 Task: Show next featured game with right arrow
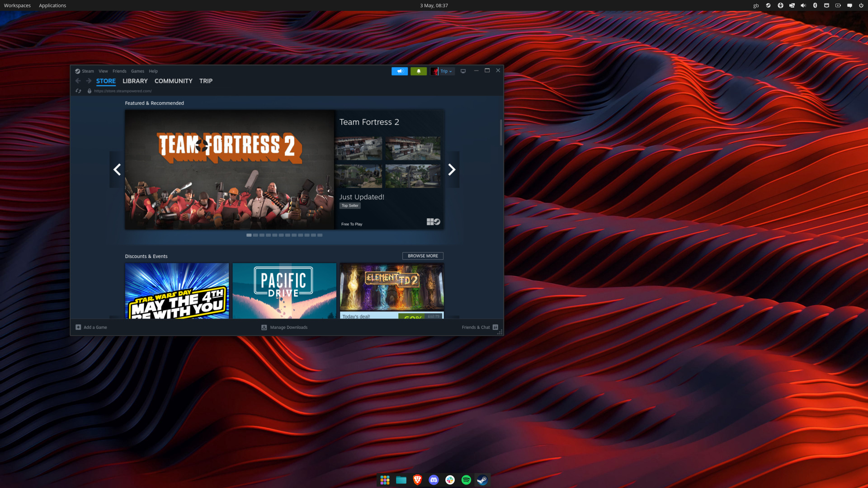coord(452,169)
